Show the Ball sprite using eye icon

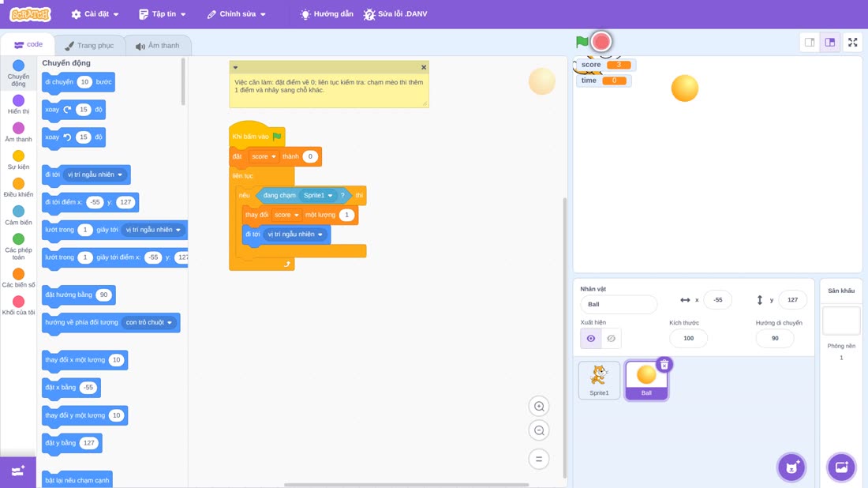click(x=591, y=339)
